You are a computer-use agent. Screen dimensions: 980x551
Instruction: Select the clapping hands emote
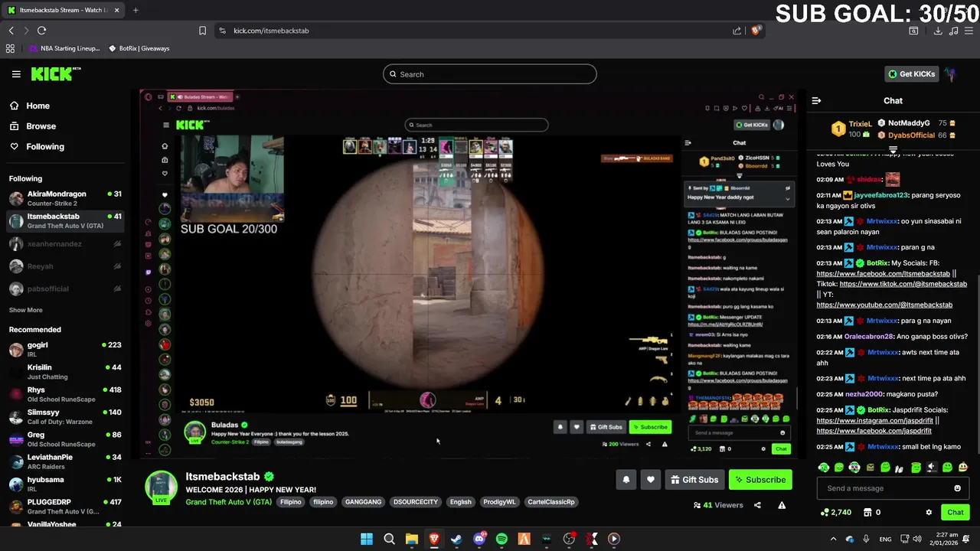click(900, 468)
